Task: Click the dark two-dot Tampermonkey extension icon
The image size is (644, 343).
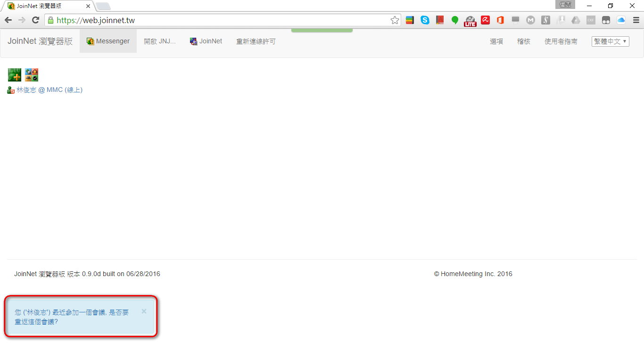Action: coord(606,20)
